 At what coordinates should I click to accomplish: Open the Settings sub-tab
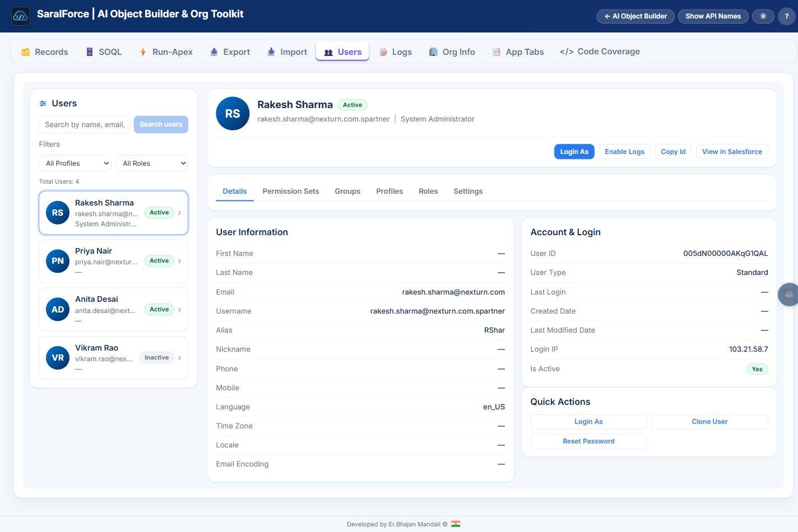pos(468,192)
